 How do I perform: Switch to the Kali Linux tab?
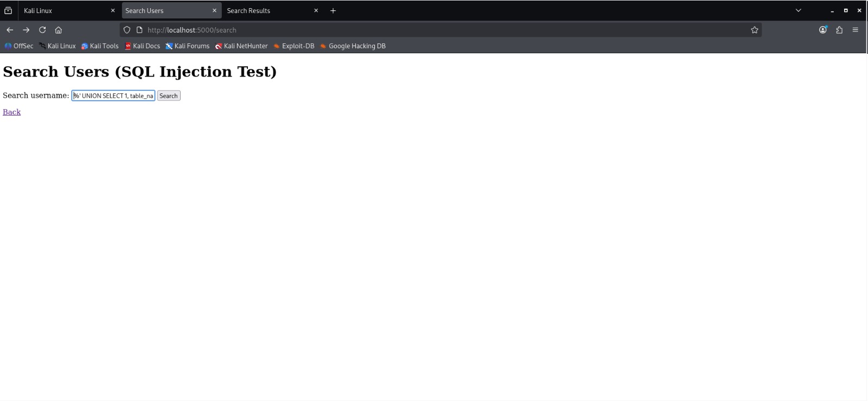click(69, 10)
